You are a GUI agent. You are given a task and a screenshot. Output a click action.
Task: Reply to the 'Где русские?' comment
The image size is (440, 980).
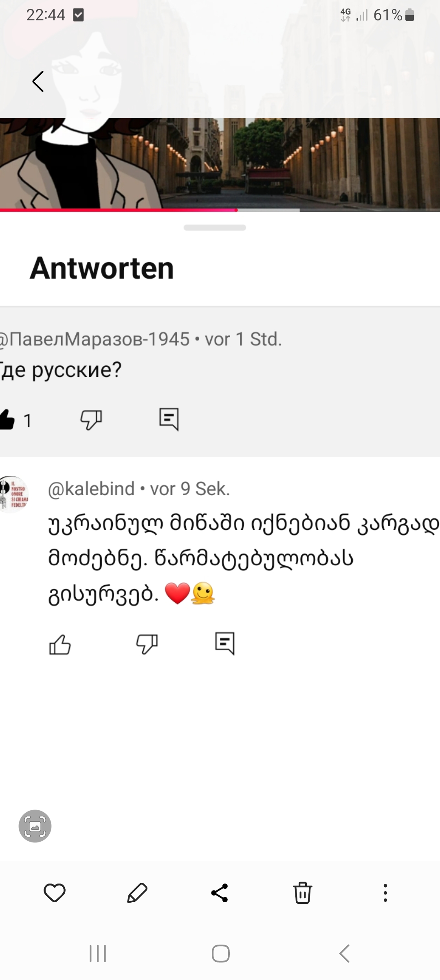point(169,419)
